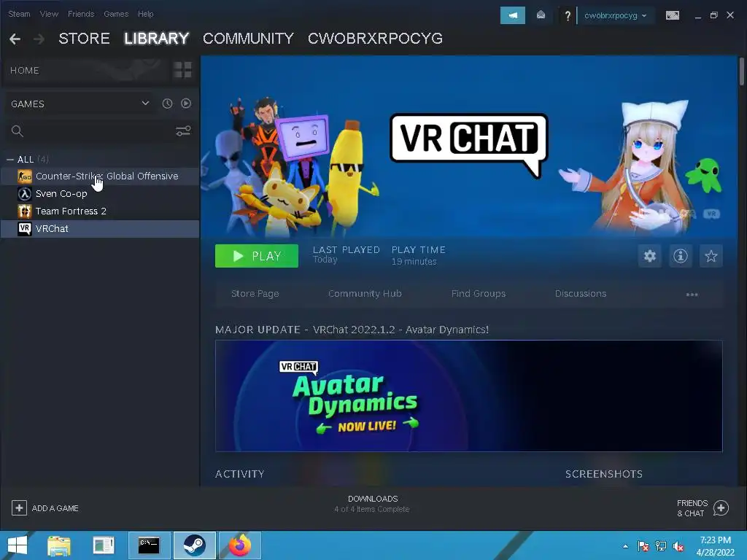Click the taskbar clock 7:23 PM

pyautogui.click(x=716, y=546)
